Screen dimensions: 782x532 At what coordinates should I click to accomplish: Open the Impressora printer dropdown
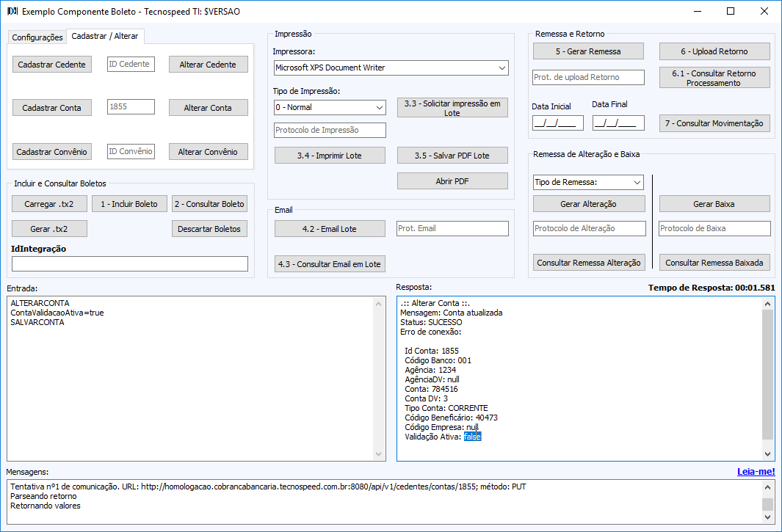[x=390, y=68]
